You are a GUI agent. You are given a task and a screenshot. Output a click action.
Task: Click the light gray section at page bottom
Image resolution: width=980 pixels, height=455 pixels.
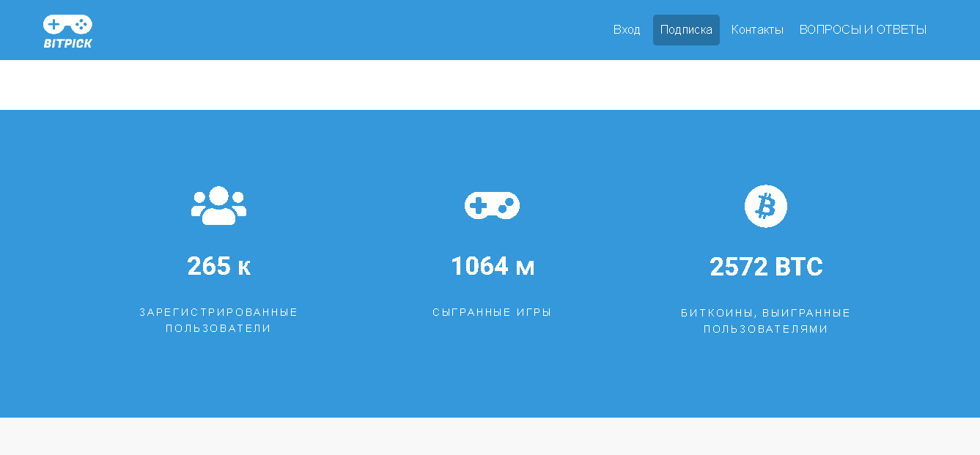[490, 437]
